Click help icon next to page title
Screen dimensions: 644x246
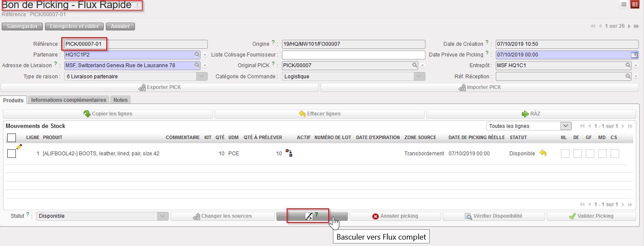(137, 6)
